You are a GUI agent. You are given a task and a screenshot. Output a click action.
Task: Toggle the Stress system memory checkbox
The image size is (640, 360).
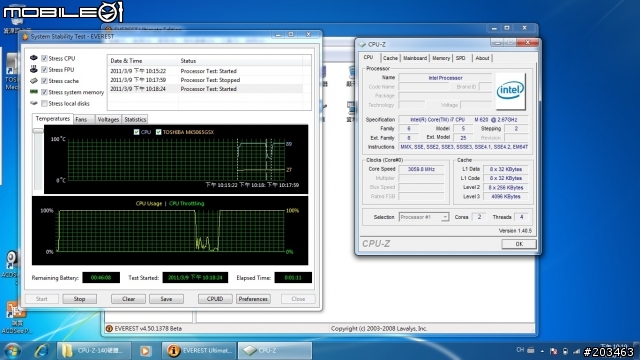(x=44, y=92)
